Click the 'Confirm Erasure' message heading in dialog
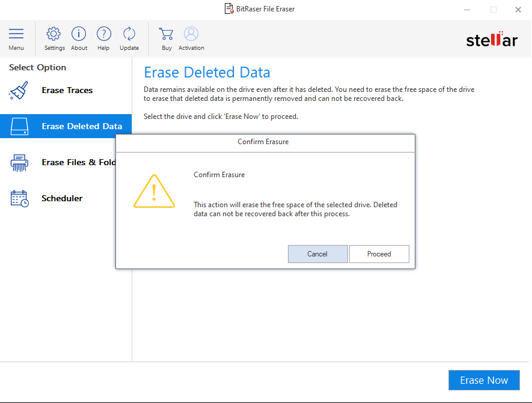This screenshot has width=532, height=403. [219, 175]
